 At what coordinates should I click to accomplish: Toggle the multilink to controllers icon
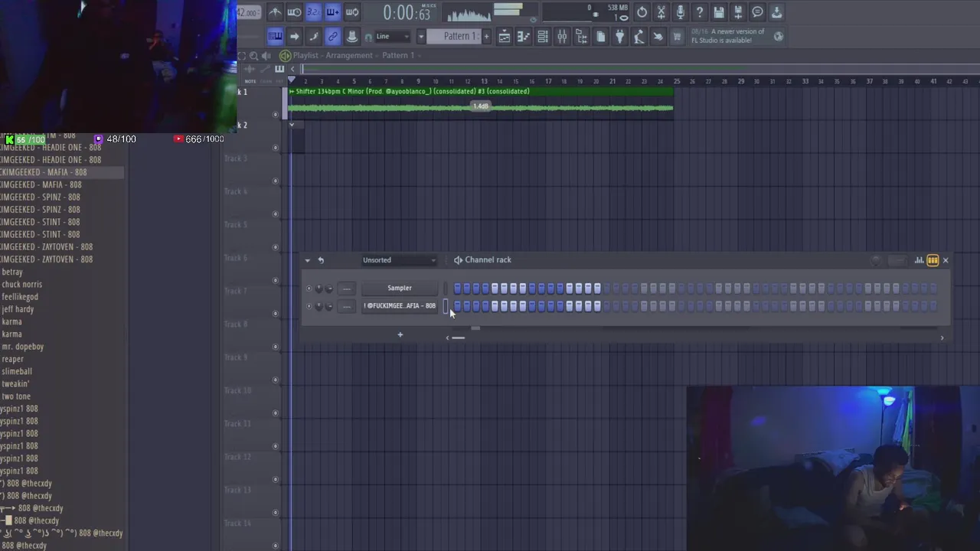pyautogui.click(x=332, y=36)
